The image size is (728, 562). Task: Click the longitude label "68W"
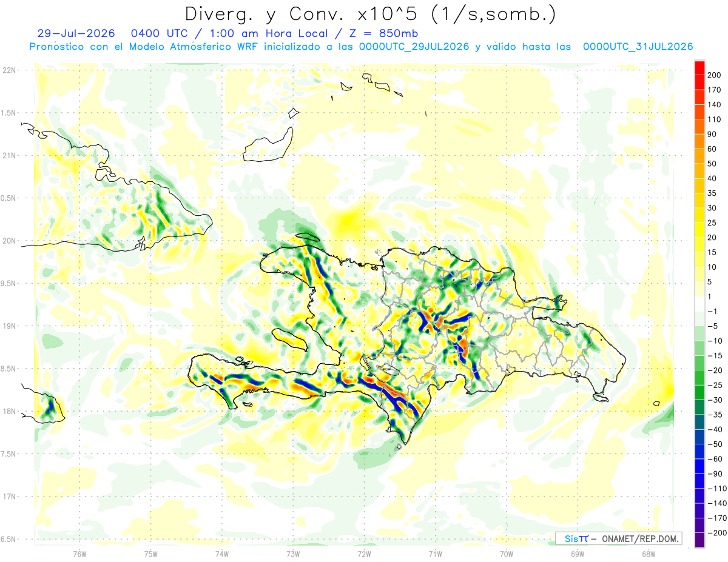coord(649,554)
